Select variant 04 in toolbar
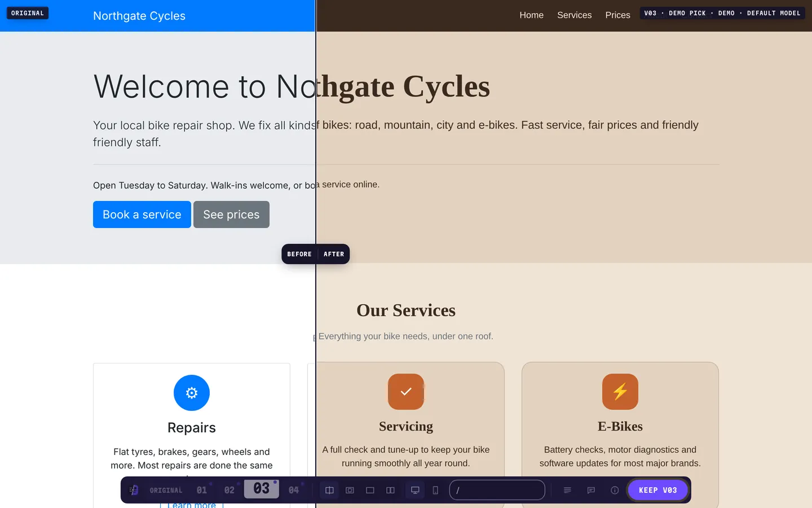This screenshot has height=508, width=812. click(294, 490)
